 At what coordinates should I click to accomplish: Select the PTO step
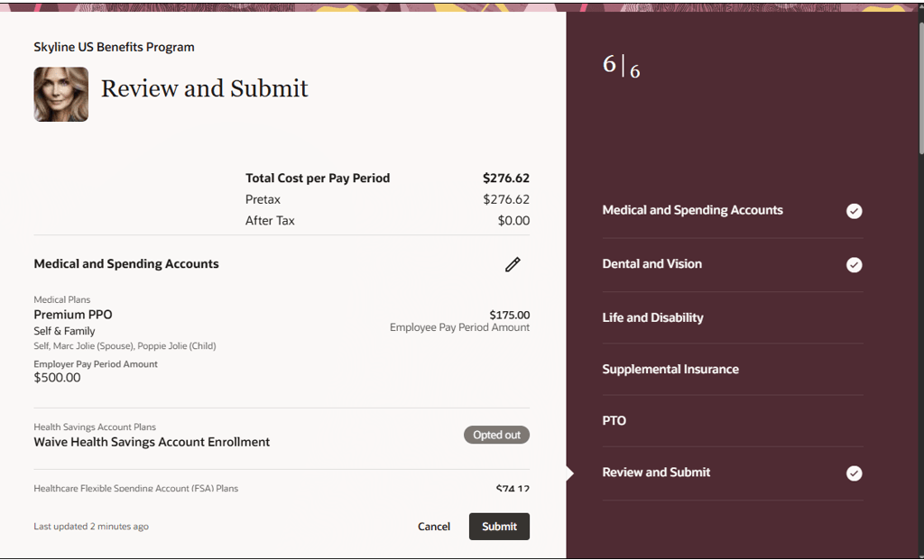point(614,421)
